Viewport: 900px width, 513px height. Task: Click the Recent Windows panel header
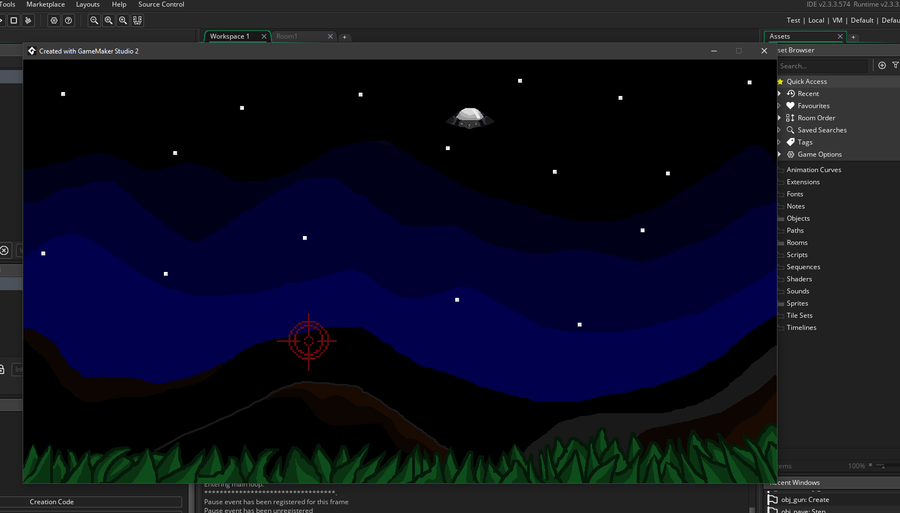click(x=832, y=483)
